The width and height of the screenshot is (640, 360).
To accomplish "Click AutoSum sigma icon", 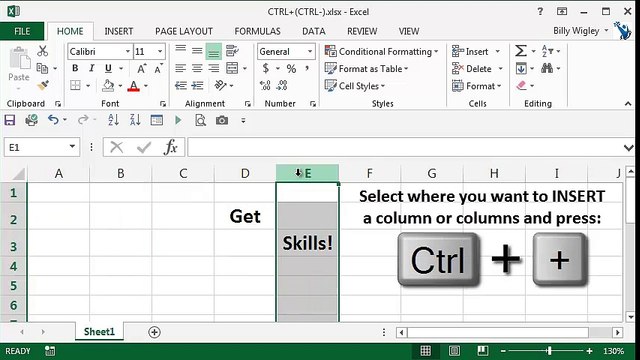I will pyautogui.click(x=520, y=51).
